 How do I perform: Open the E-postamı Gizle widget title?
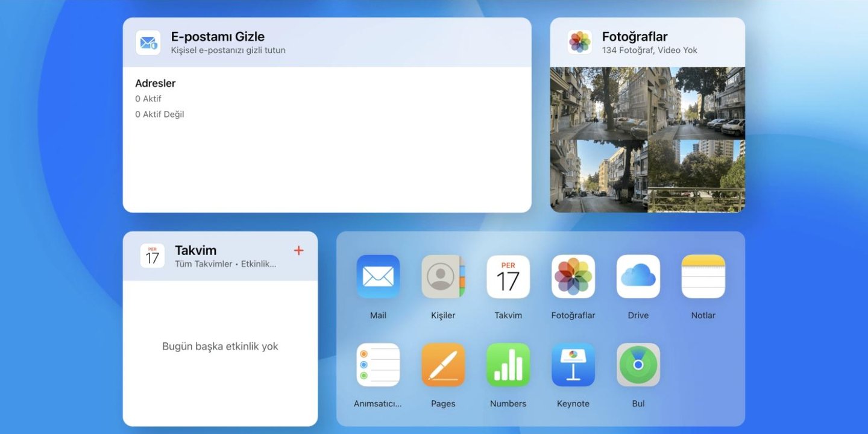point(218,37)
